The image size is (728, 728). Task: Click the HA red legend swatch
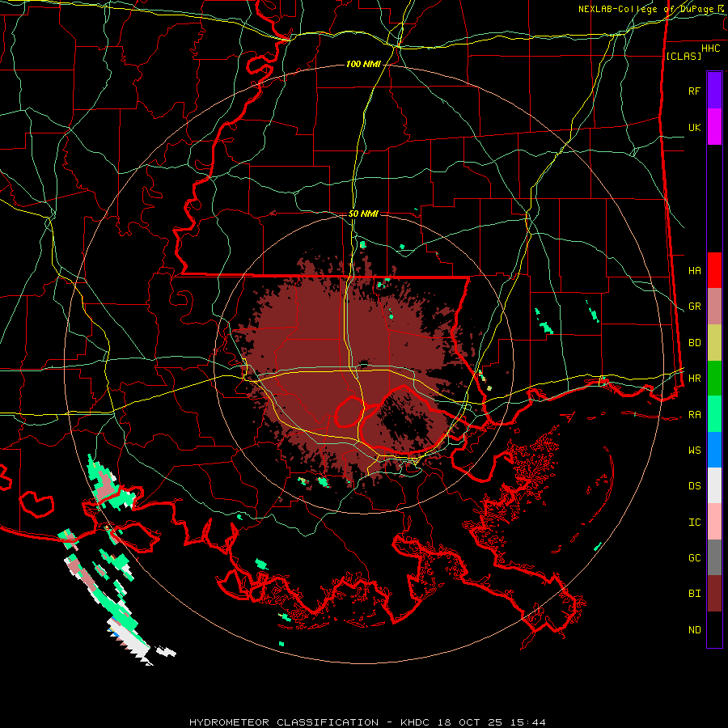pos(714,270)
